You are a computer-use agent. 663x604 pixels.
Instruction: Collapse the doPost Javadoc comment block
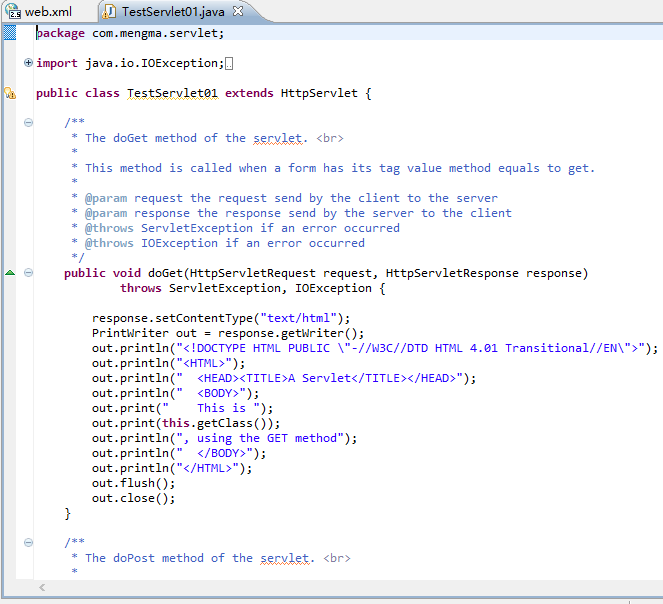coord(28,543)
